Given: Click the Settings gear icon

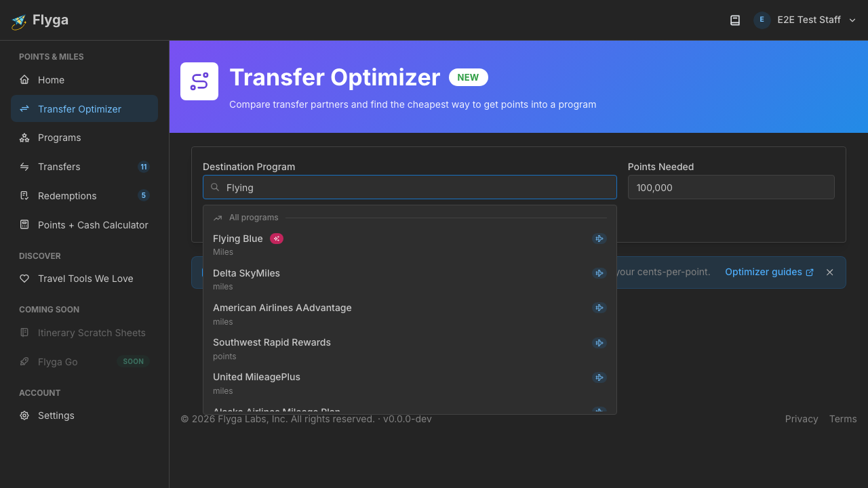Looking at the screenshot, I should (24, 415).
